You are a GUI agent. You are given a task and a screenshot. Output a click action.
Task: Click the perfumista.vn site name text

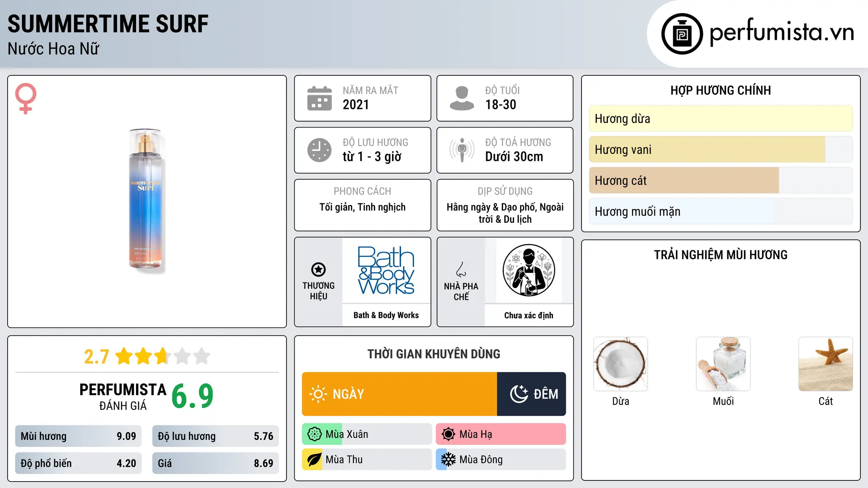pyautogui.click(x=782, y=32)
